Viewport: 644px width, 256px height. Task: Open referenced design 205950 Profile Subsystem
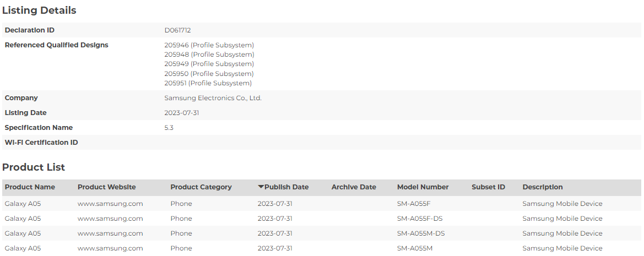[x=209, y=74]
